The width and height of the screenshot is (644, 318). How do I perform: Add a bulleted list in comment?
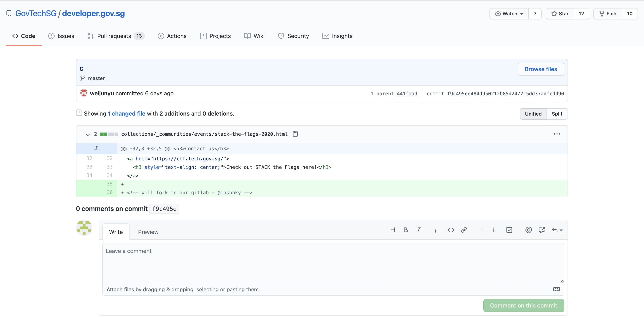pos(483,230)
